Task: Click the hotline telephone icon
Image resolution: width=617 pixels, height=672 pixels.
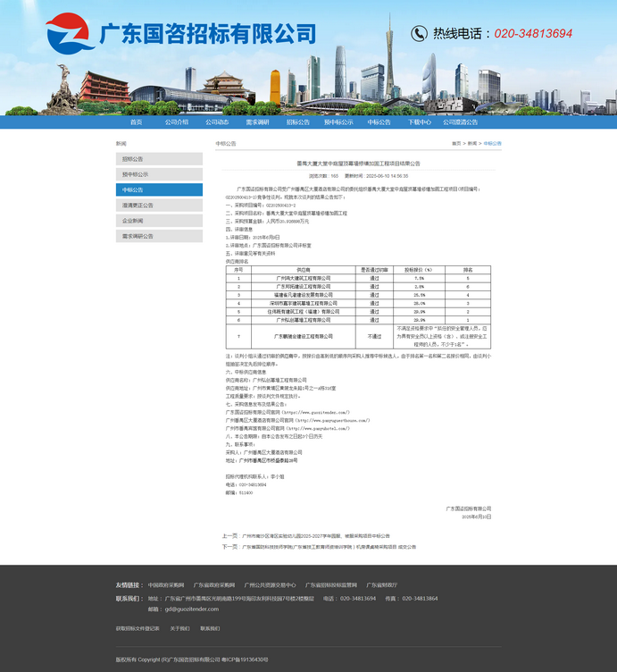Action: [x=419, y=33]
